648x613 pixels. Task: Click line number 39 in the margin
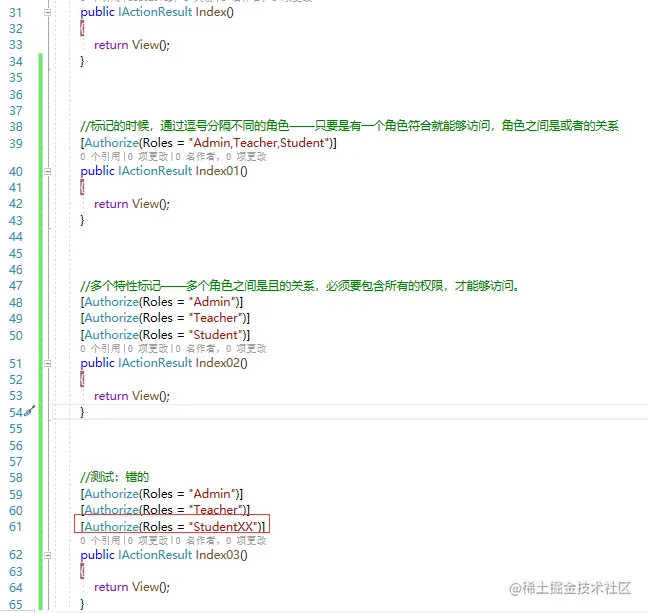point(16,143)
